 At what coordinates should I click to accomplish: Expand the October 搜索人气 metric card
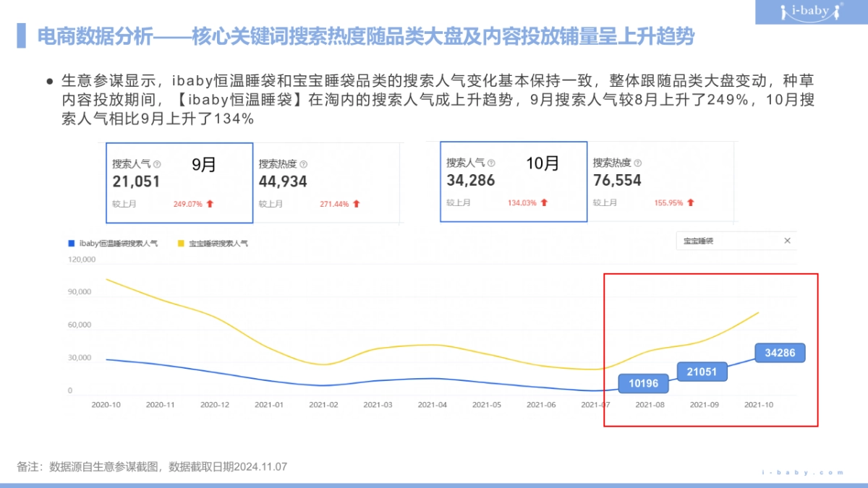(x=513, y=181)
